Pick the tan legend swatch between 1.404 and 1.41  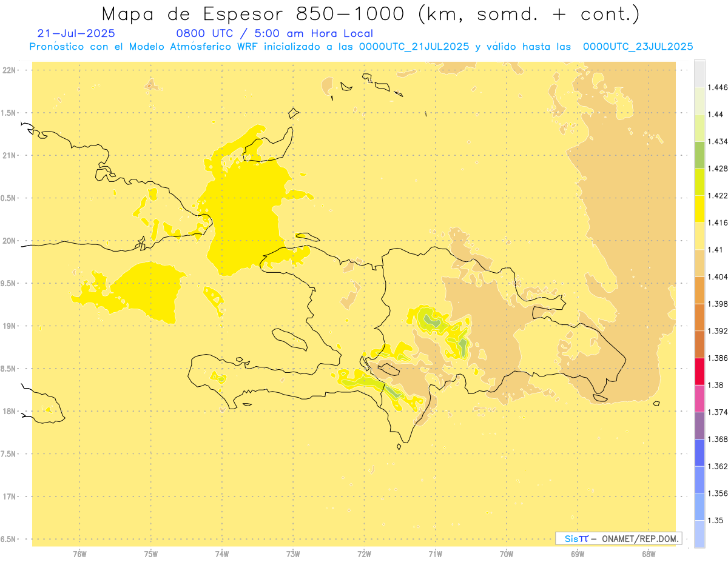tap(699, 263)
